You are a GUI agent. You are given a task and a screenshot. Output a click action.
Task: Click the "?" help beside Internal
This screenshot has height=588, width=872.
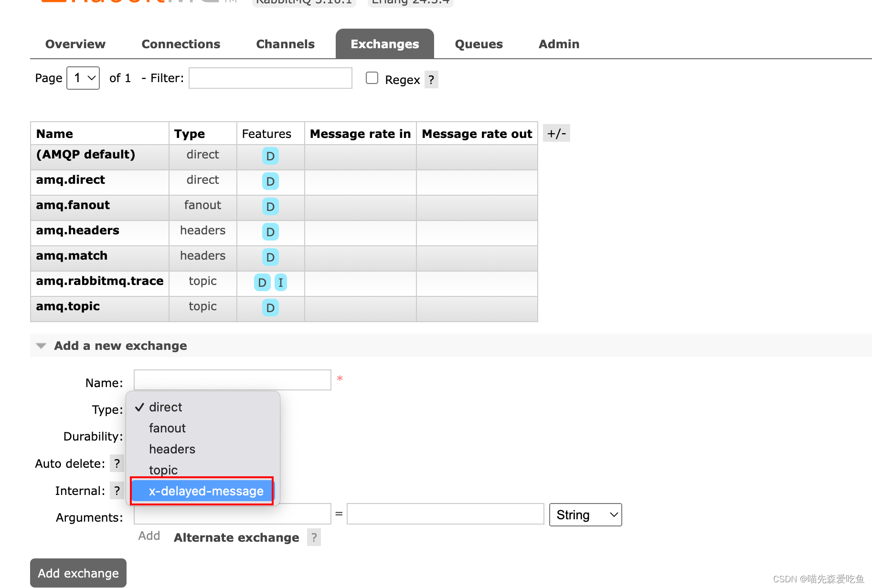point(117,490)
